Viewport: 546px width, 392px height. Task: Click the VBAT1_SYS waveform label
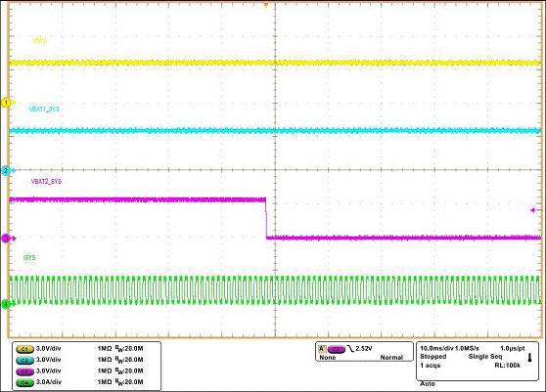[44, 109]
